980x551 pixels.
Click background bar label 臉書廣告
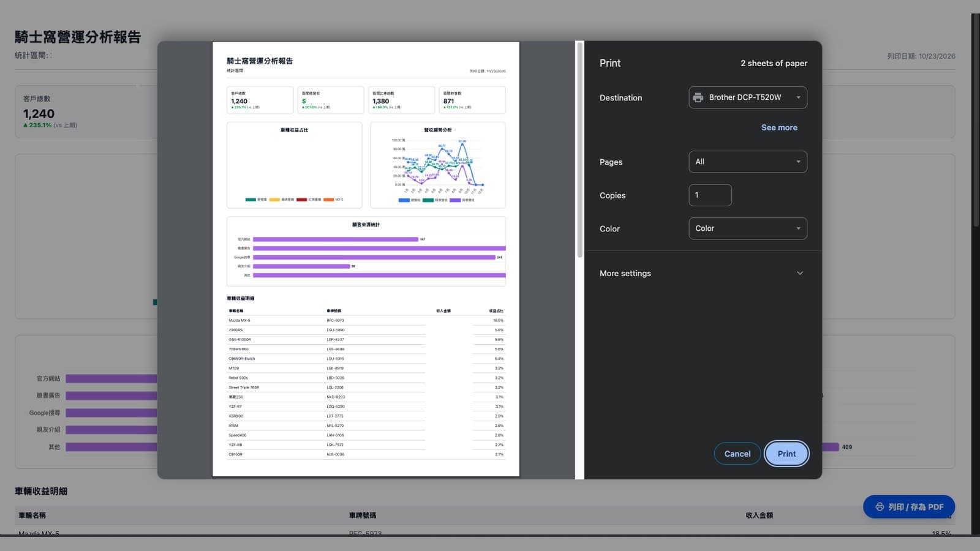[x=48, y=395]
